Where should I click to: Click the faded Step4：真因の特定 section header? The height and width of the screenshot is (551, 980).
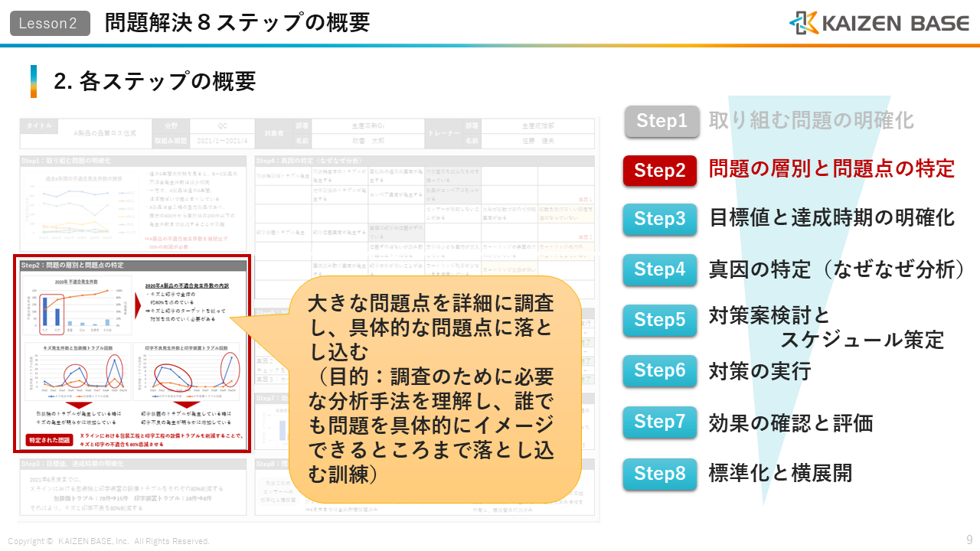(425, 161)
